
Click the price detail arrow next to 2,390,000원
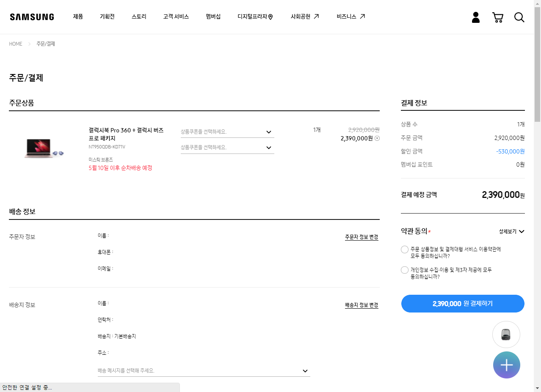(x=377, y=138)
